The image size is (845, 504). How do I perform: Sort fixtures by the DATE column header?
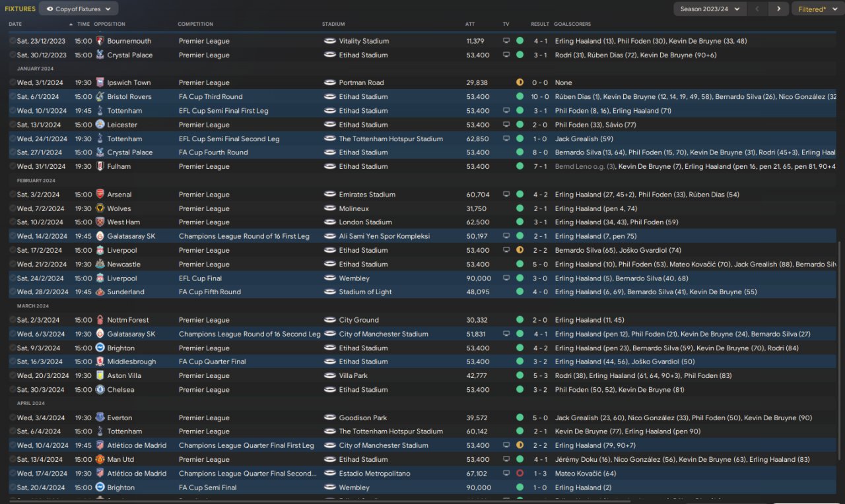[15, 24]
